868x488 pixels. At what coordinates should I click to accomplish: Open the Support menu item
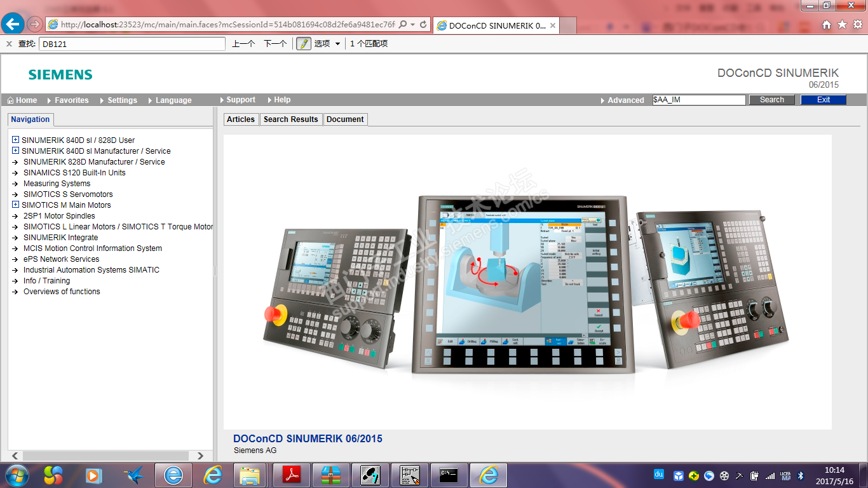pos(238,100)
